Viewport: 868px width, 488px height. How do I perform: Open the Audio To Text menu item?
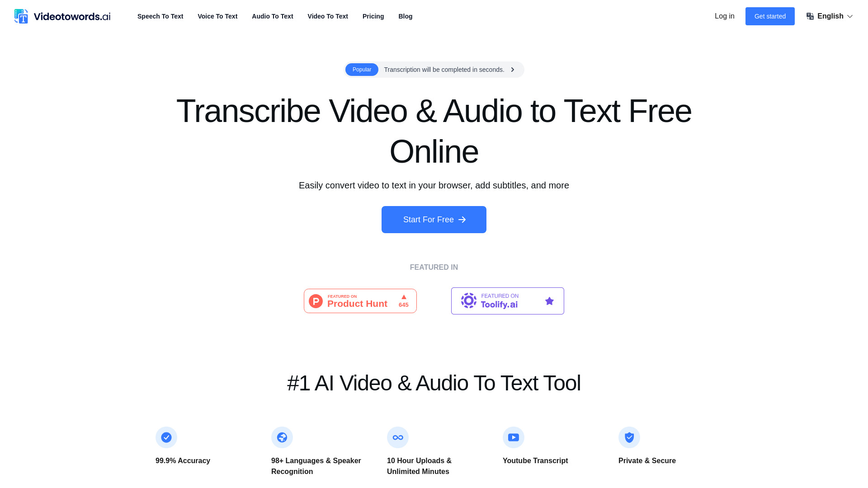pyautogui.click(x=273, y=16)
